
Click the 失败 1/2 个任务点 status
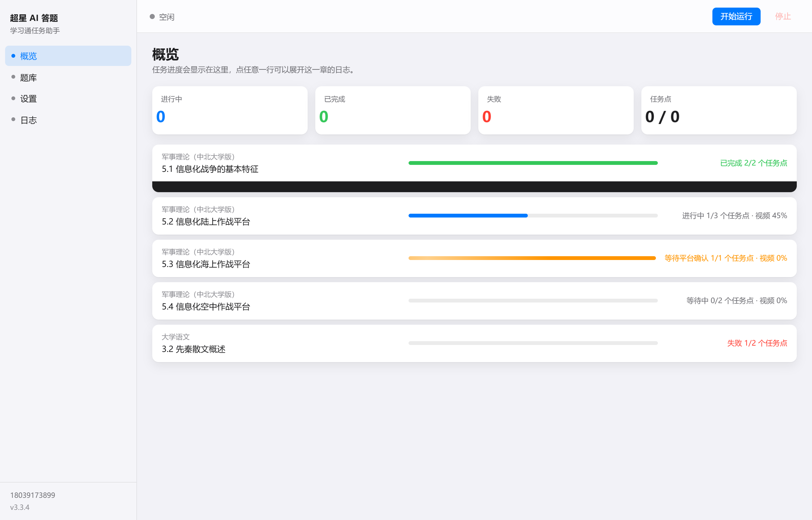click(757, 343)
